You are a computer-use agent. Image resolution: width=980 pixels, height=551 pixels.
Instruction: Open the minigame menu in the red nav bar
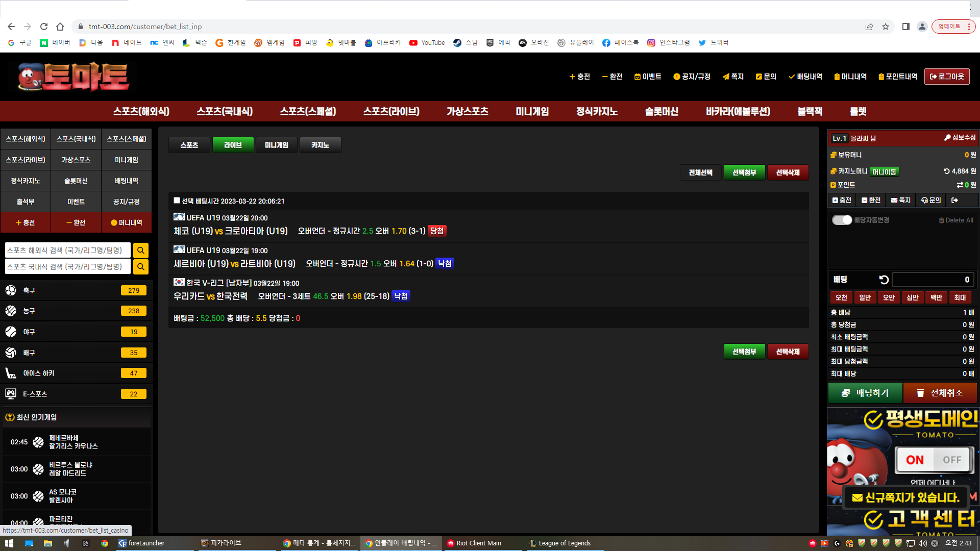tap(532, 111)
